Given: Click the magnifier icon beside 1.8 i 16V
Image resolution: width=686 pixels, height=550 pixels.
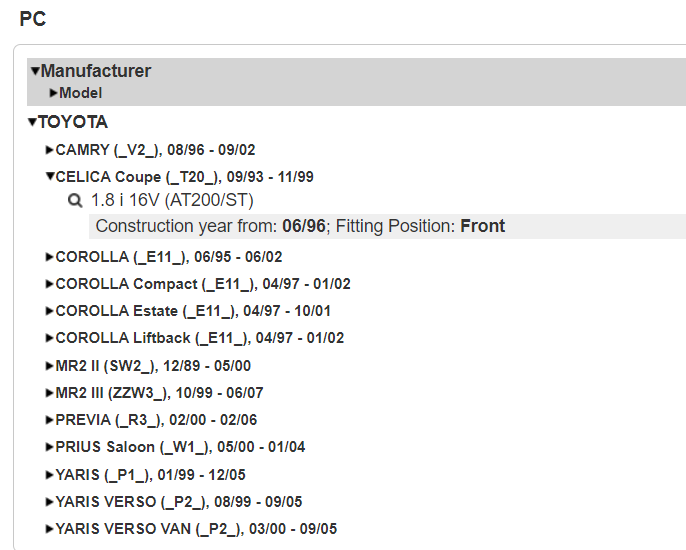Looking at the screenshot, I should 75,201.
